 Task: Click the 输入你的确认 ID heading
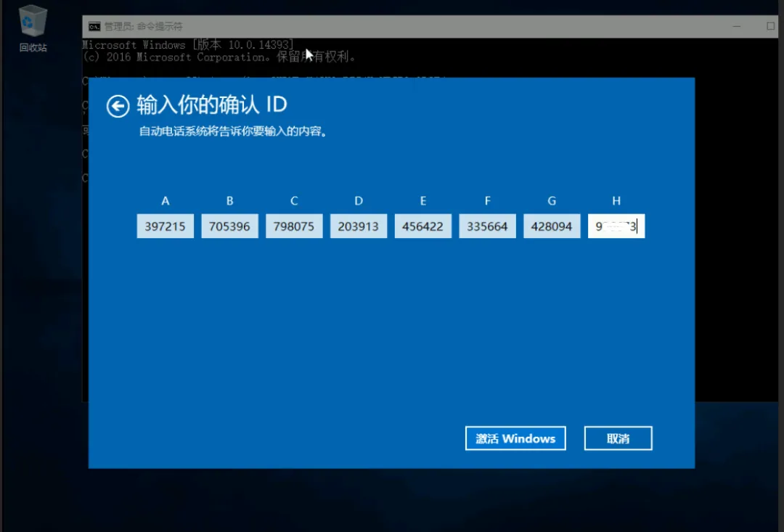[x=212, y=105]
